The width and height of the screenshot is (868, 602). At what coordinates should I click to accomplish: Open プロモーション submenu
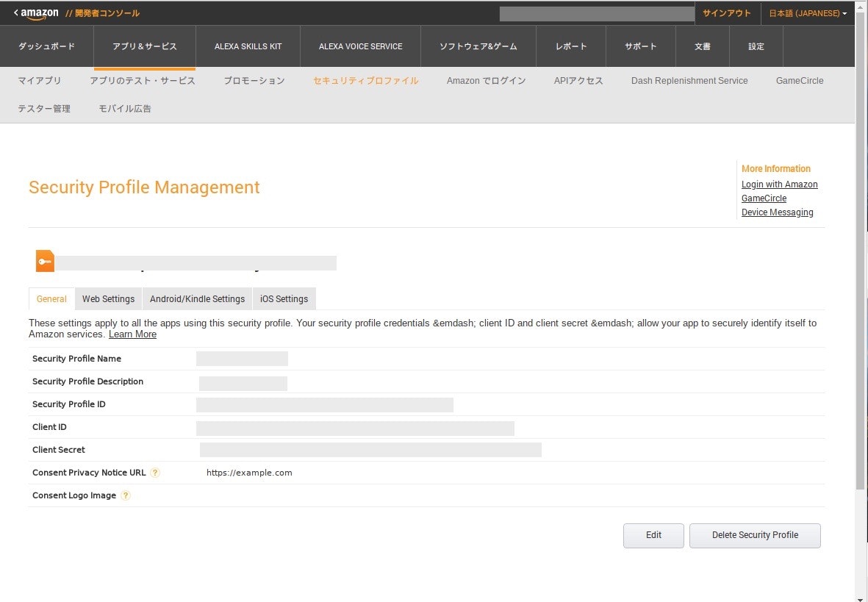254,81
